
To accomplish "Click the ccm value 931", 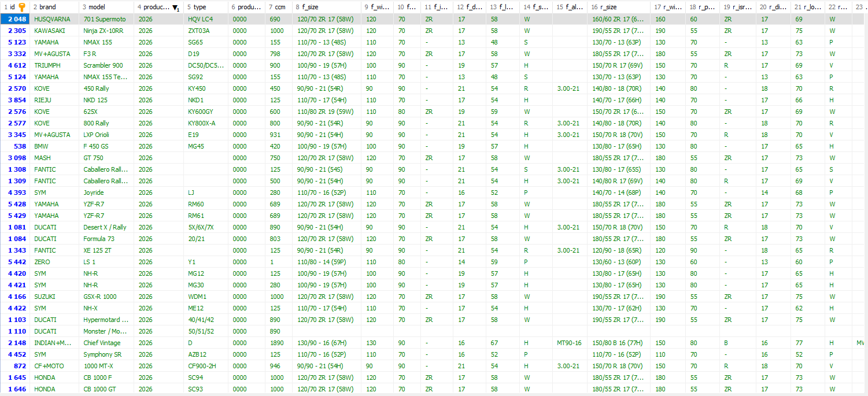I will (279, 135).
